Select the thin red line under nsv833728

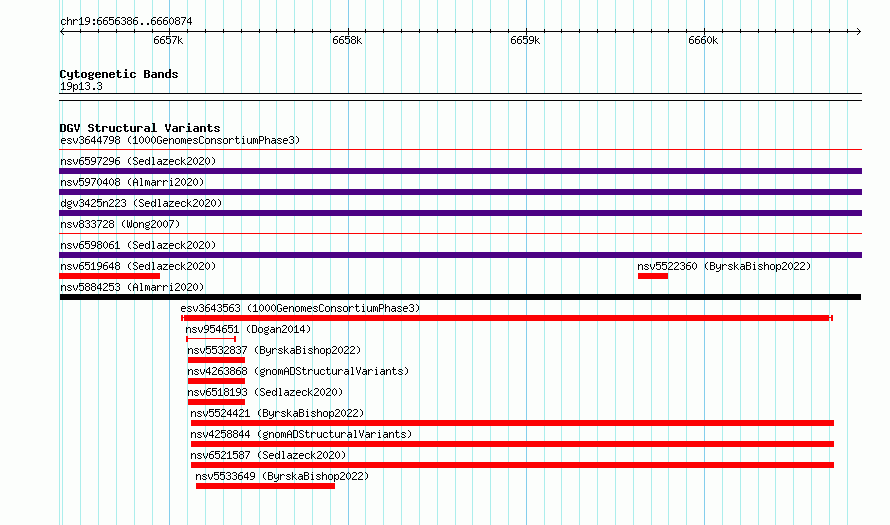click(460, 234)
